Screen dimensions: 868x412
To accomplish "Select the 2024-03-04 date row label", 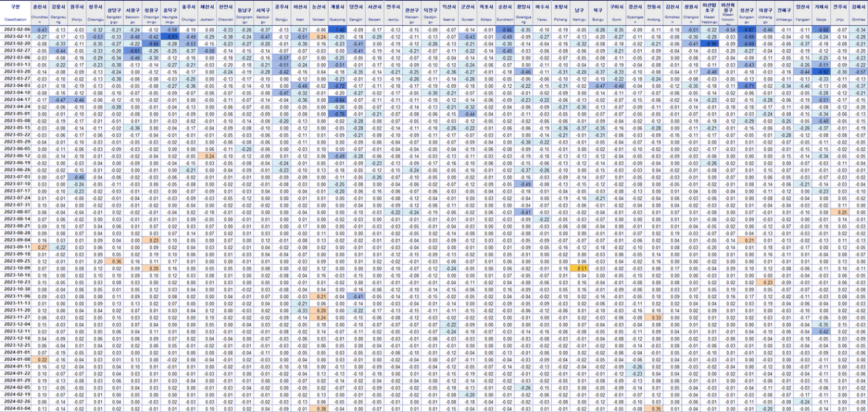I will pyautogui.click(x=16, y=409).
